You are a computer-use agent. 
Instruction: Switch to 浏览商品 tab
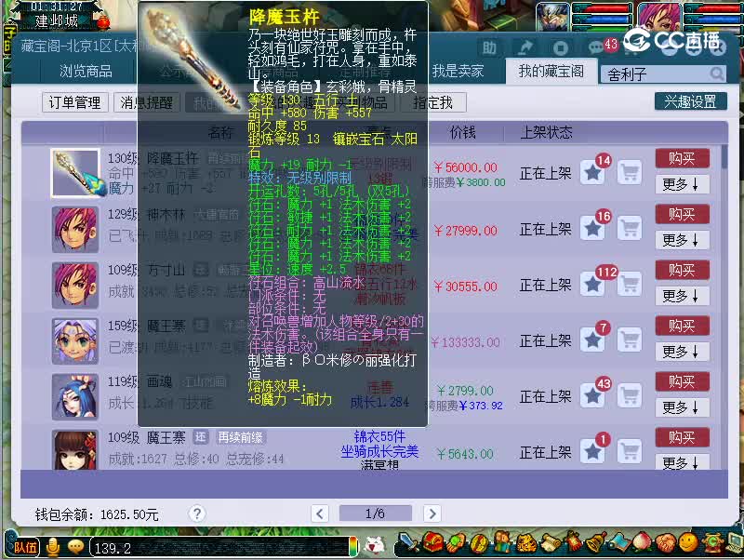86,72
